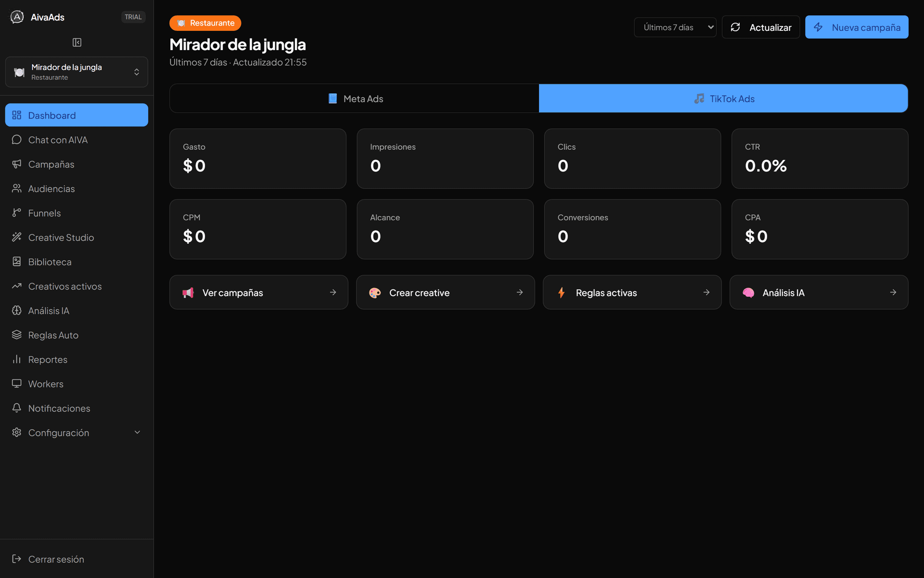Select the TikTok Ads tab

click(x=723, y=99)
